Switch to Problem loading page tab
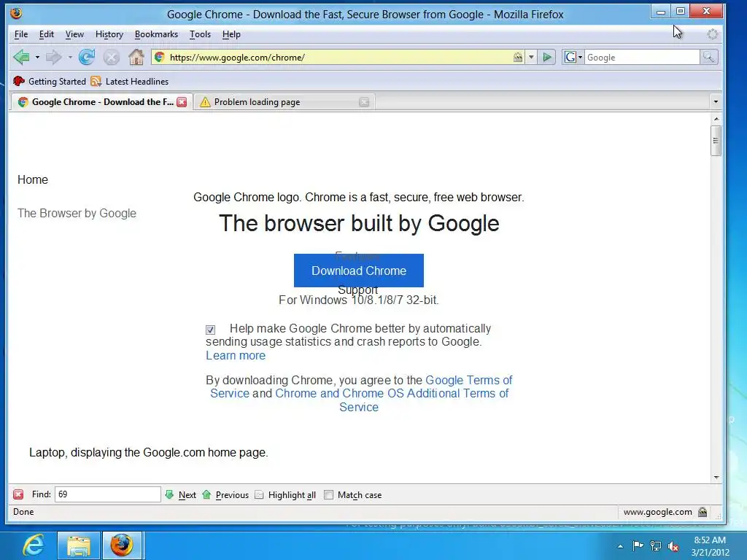The height and width of the screenshot is (560, 747). [x=285, y=102]
